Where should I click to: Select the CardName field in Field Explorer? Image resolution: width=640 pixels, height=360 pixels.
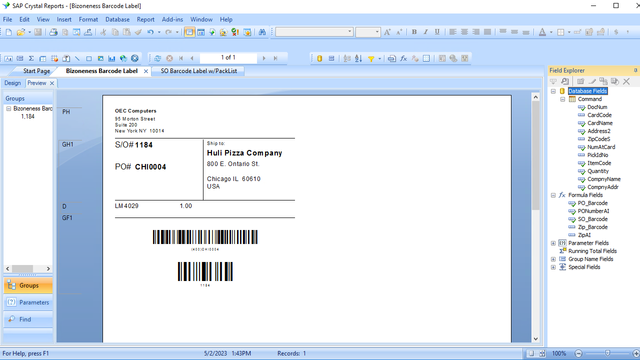coord(600,123)
